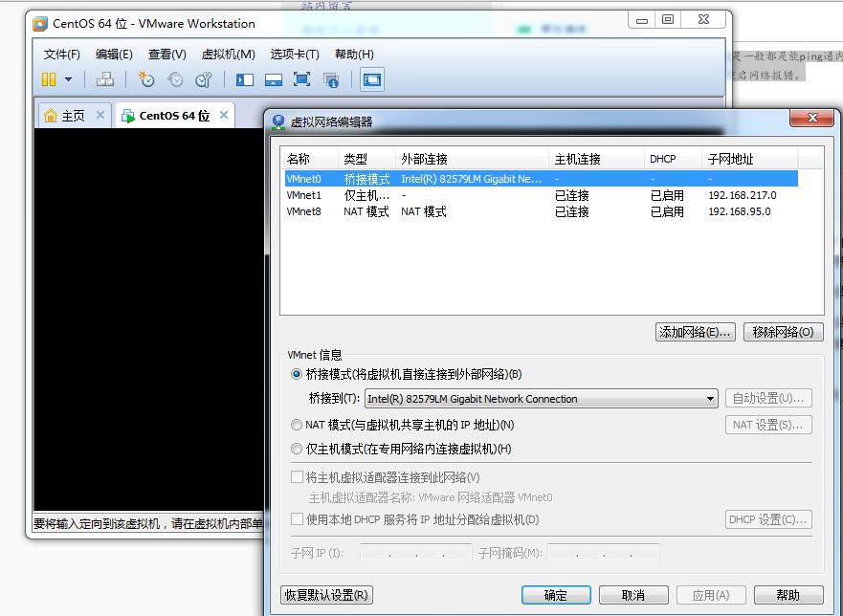Viewport: 843px width, 616px height.
Task: Click the 自动设置(U)... button
Action: 768,398
